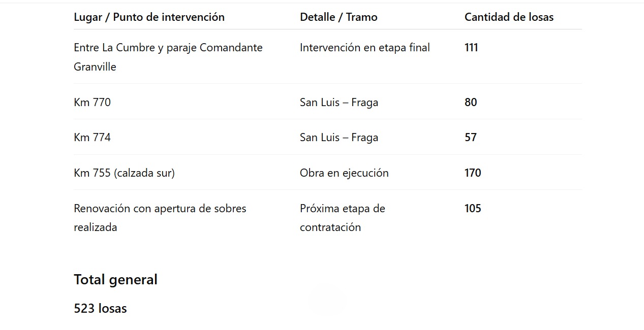Screen dimensions: 644x330
Task: Select the 'Km 774' cell
Action: click(92, 138)
